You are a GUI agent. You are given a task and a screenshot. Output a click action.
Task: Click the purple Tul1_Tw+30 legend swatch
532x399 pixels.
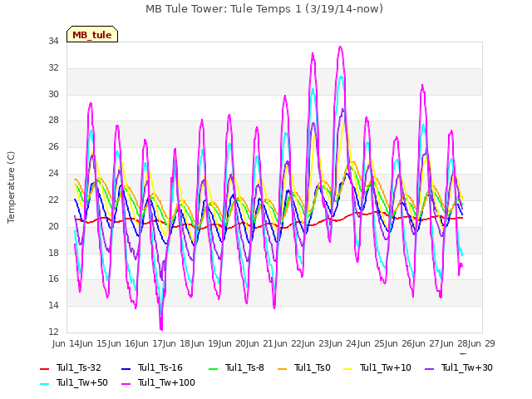click(429, 369)
